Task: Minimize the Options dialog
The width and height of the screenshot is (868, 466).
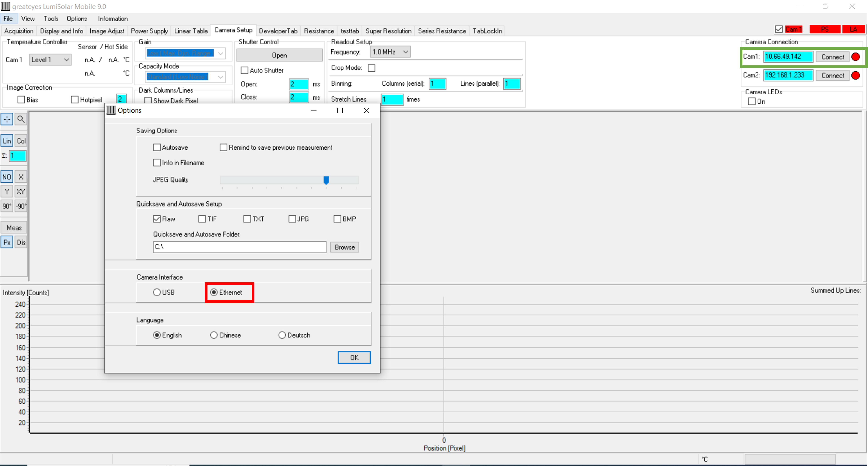Action: point(313,110)
